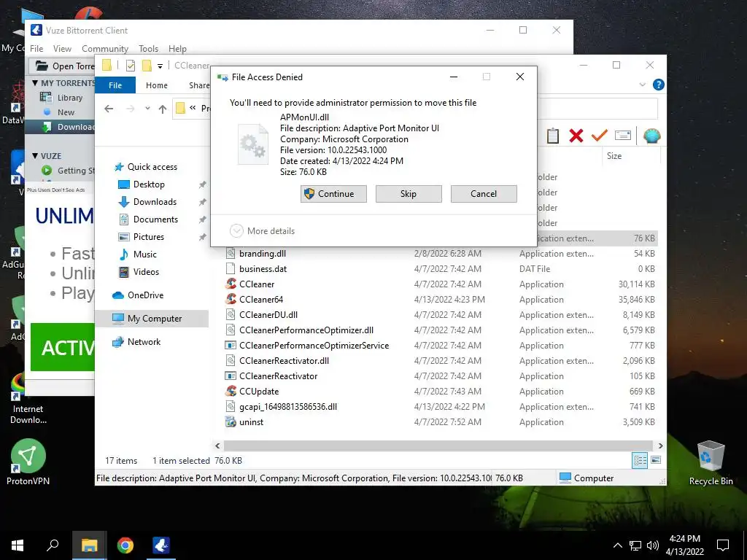The image size is (747, 560).
Task: Click Continue with the admin shield
Action: pyautogui.click(x=333, y=194)
